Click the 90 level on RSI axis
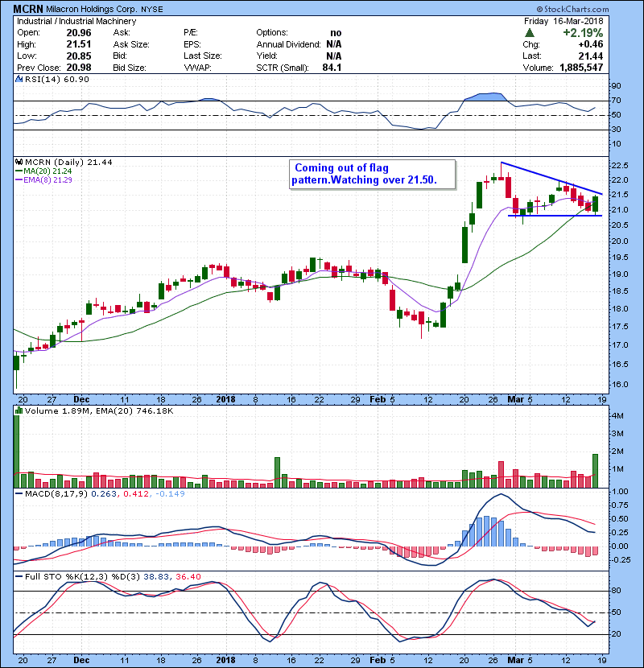Viewport: 644px width, 668px height. pyautogui.click(x=617, y=86)
